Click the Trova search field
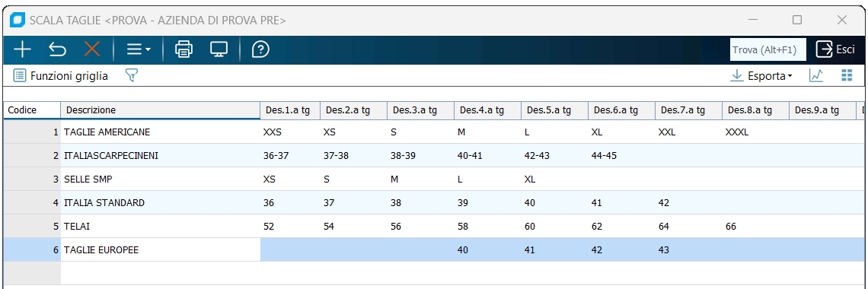 point(767,49)
